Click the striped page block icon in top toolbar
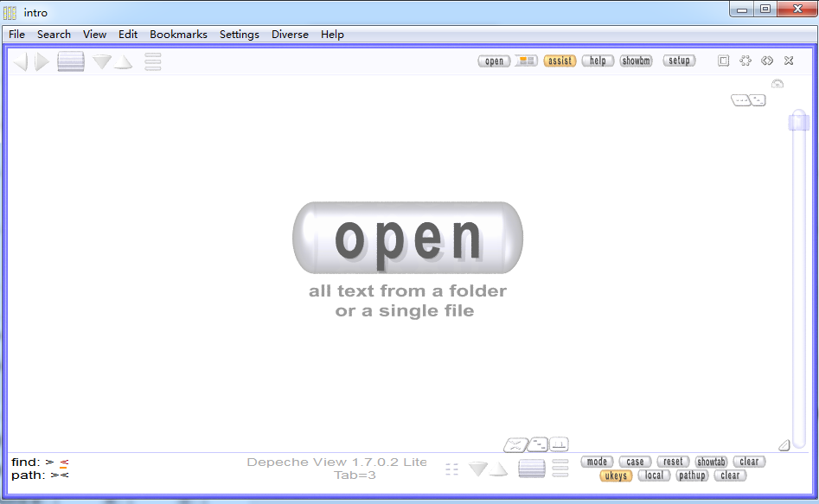This screenshot has height=504, width=819. coord(71,61)
